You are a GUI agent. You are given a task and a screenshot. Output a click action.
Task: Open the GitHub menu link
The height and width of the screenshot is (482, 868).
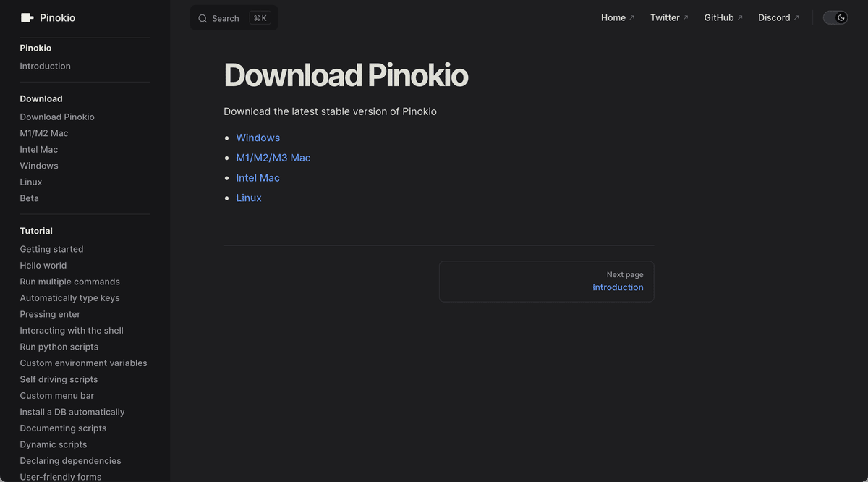718,17
